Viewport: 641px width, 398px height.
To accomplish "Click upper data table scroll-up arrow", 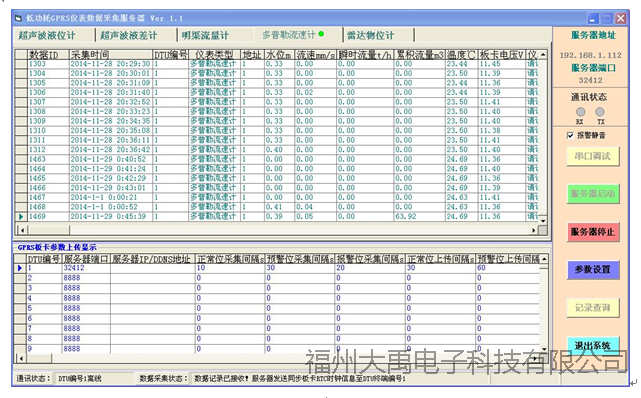I will [543, 54].
